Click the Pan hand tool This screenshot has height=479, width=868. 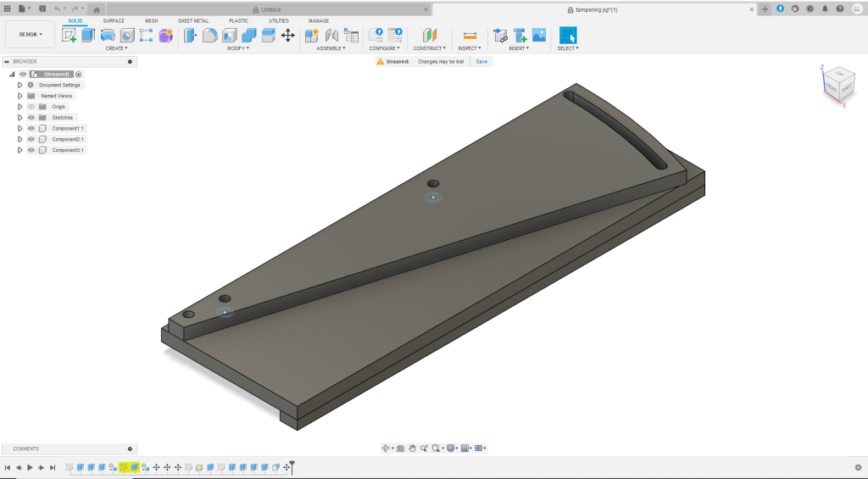[413, 448]
